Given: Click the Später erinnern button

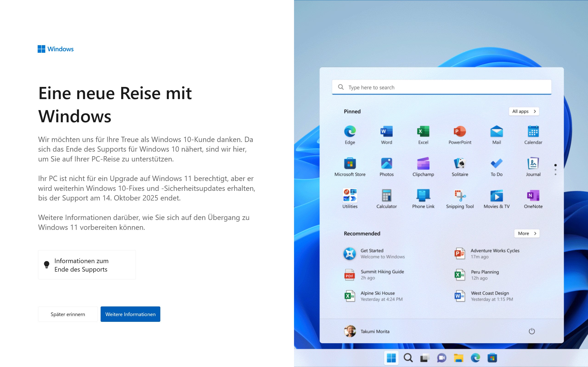Looking at the screenshot, I should pos(68,314).
